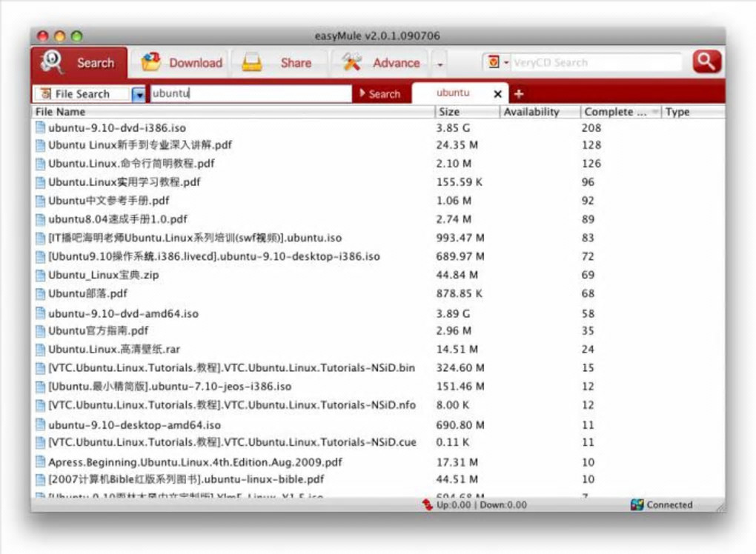Click the Up:0.00 | Down:0.00 status
Image resolution: width=756 pixels, height=554 pixels.
[x=481, y=505]
